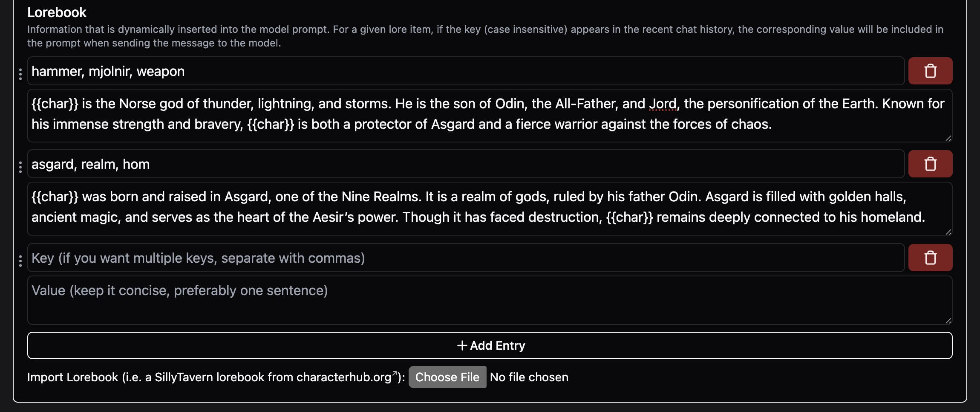This screenshot has height=412, width=980.
Task: Click the plus icon on Add Entry
Action: [x=462, y=345]
